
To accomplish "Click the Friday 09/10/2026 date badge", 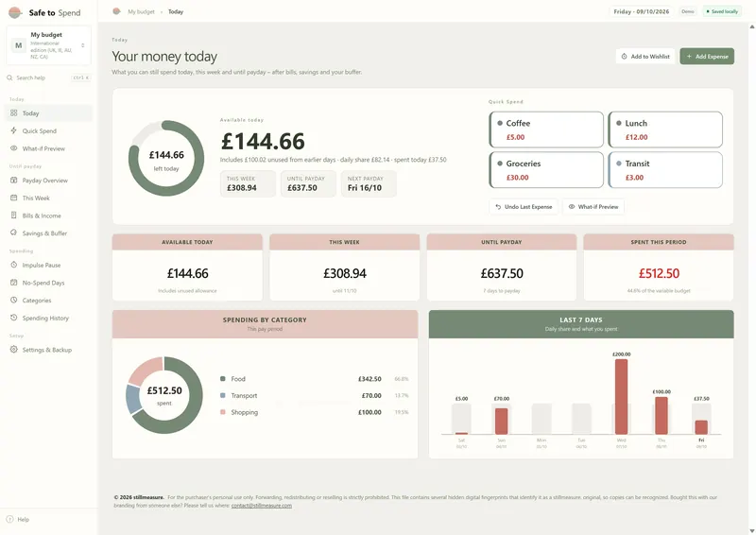I will pos(642,11).
